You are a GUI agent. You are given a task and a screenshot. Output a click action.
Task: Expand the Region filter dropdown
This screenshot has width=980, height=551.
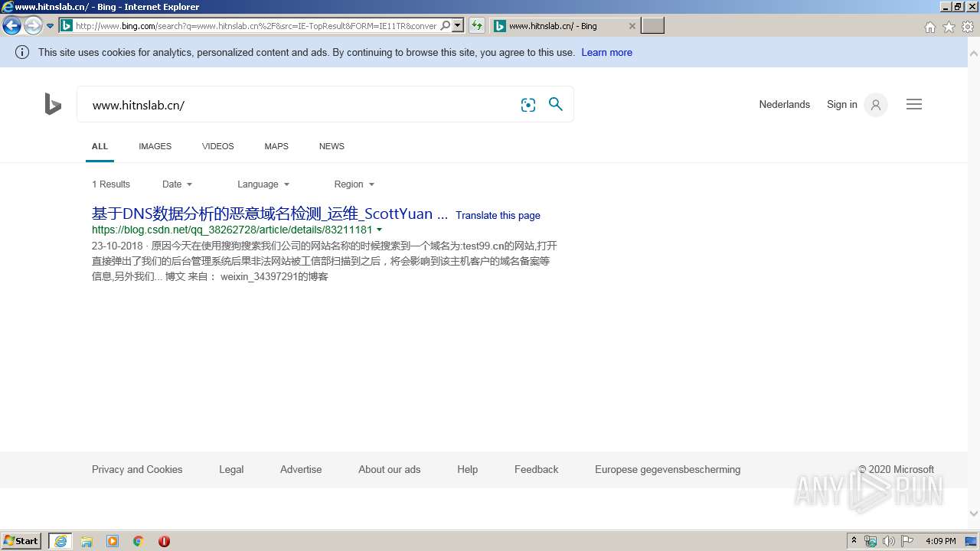pos(354,184)
